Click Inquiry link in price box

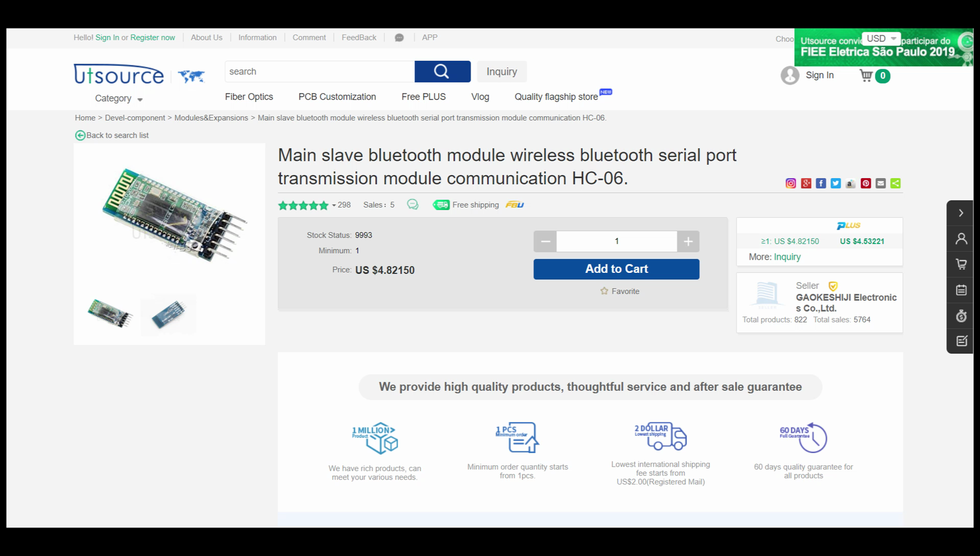pyautogui.click(x=787, y=257)
